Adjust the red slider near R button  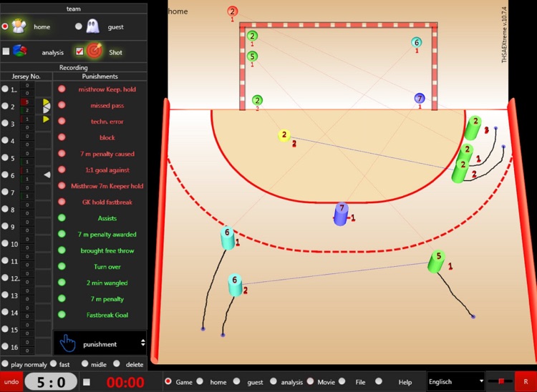(501, 381)
